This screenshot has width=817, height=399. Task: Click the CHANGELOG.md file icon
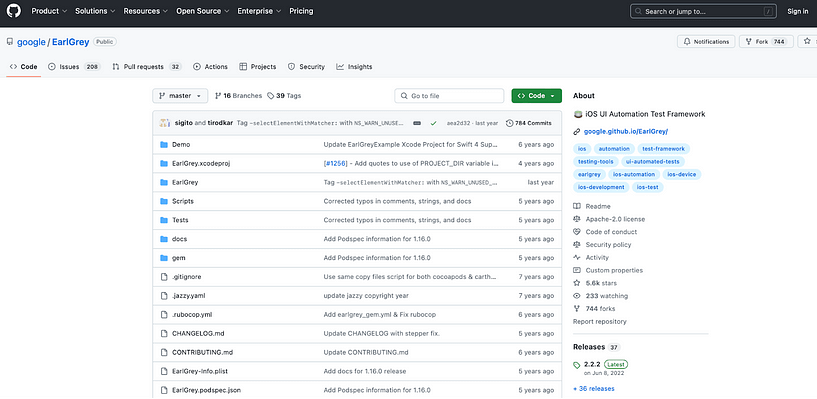pyautogui.click(x=164, y=333)
